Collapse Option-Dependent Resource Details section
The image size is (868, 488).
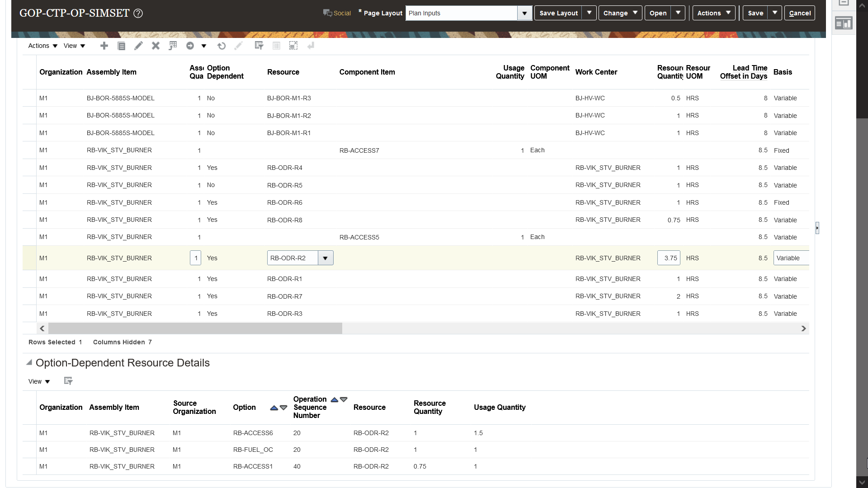pos(29,362)
